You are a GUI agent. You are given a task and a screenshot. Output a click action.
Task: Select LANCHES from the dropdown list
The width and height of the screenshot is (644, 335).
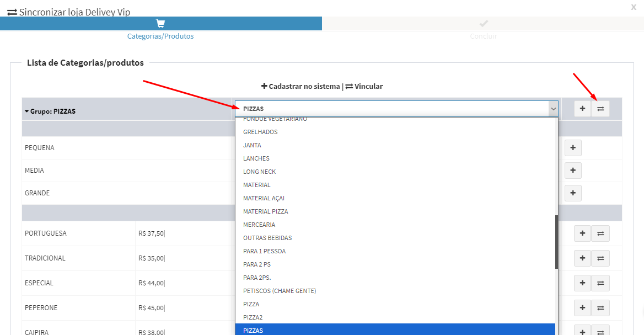[256, 158]
